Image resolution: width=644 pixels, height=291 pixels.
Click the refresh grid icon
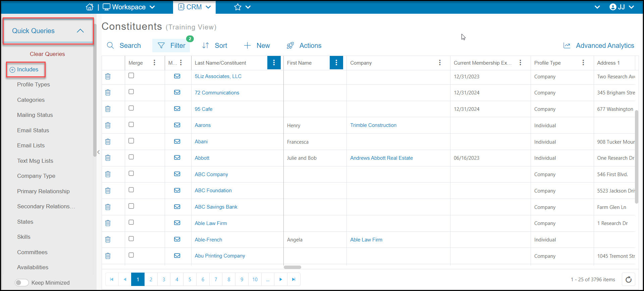(629, 279)
